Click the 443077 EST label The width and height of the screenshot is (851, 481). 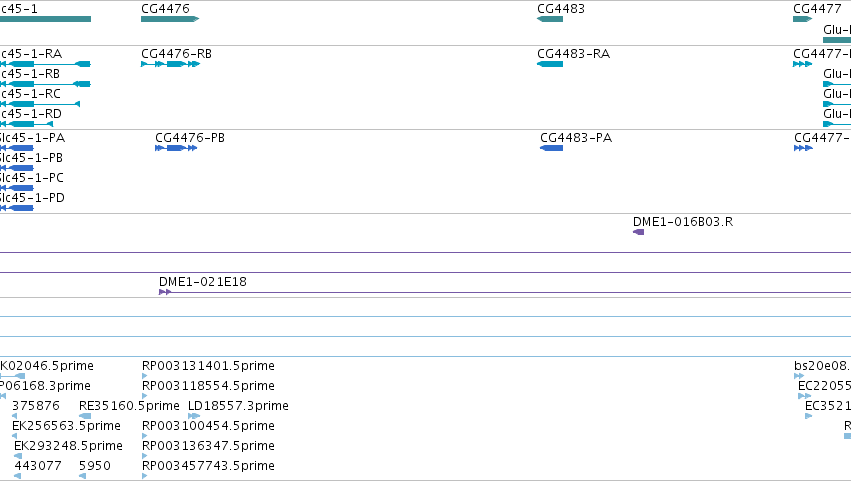[x=38, y=466]
